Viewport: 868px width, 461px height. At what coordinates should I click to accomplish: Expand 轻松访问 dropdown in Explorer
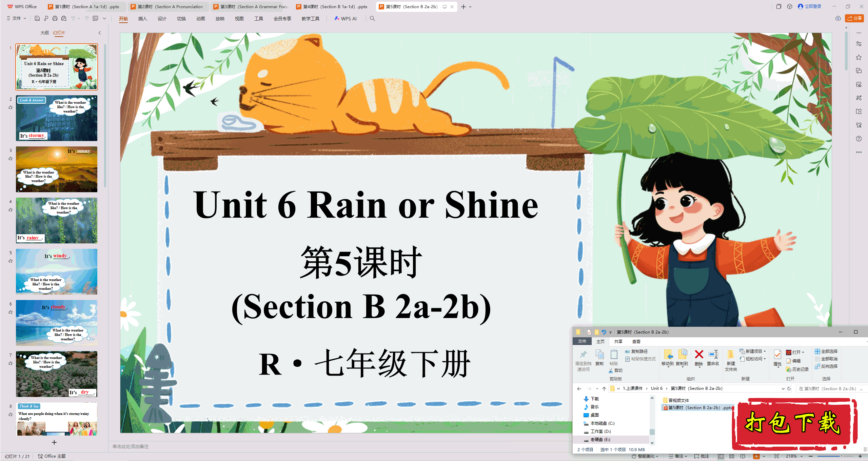coord(753,359)
